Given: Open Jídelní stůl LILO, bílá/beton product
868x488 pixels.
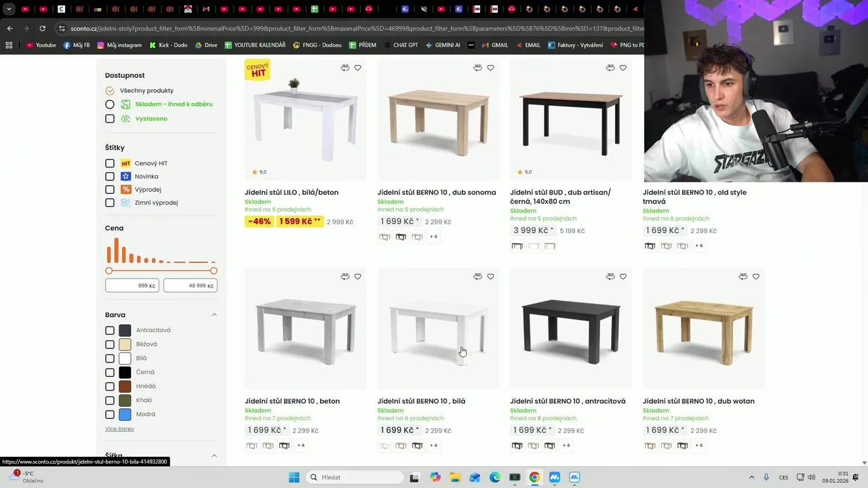Looking at the screenshot, I should click(x=292, y=192).
